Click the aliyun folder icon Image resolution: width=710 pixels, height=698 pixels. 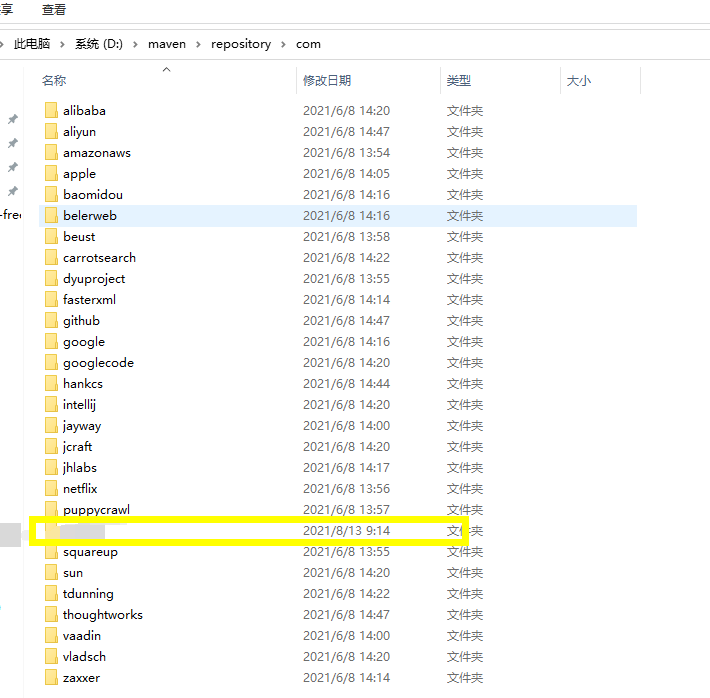click(x=51, y=131)
